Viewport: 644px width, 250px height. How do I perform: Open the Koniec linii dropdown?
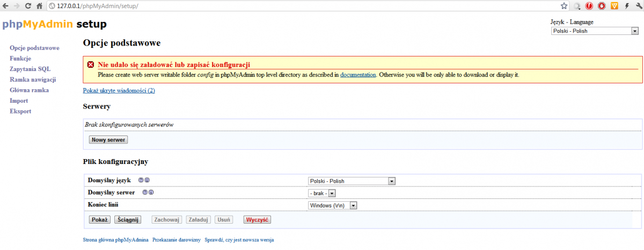pos(333,205)
